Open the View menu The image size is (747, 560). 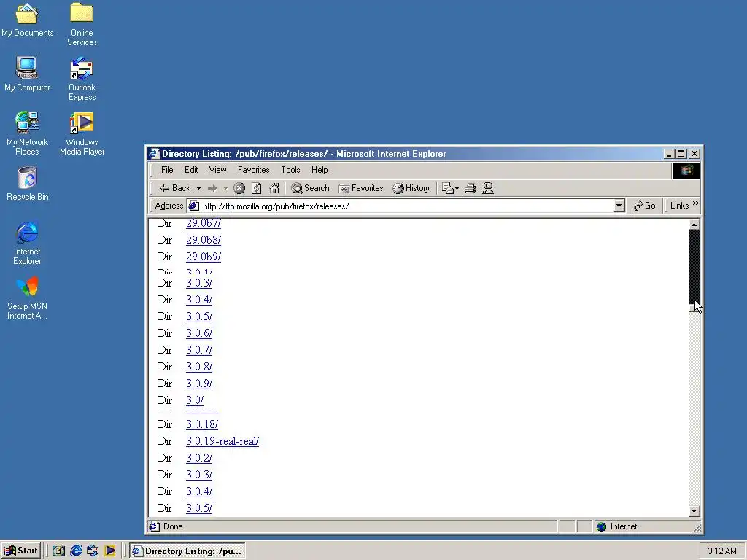tap(217, 170)
